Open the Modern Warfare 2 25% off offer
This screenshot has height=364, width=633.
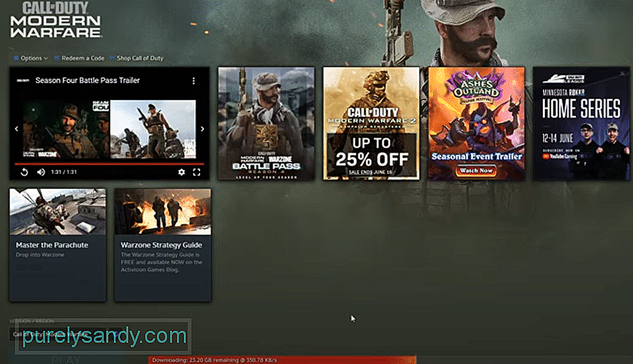tap(372, 123)
